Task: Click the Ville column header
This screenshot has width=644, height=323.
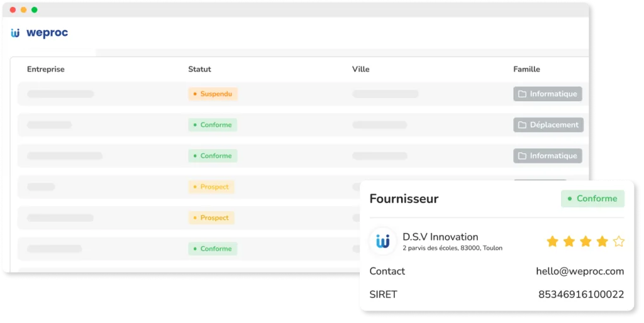Action: pos(360,69)
